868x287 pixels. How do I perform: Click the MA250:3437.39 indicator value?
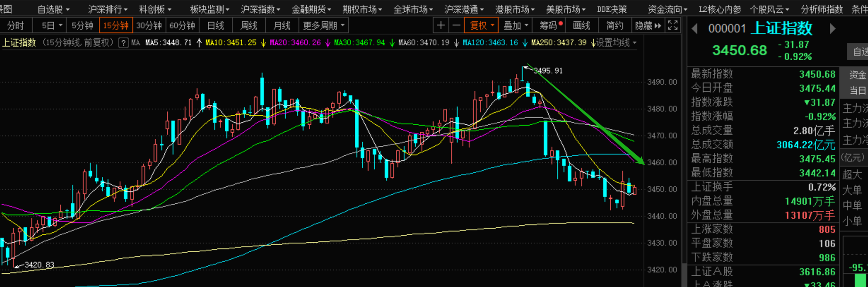(x=559, y=43)
